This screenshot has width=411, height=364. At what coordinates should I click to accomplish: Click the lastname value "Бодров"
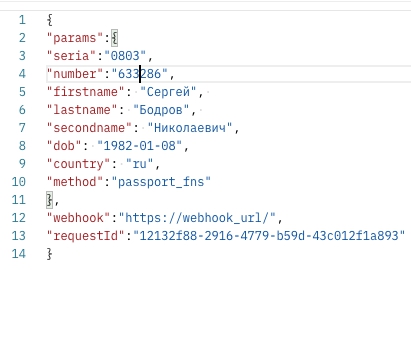(x=161, y=110)
